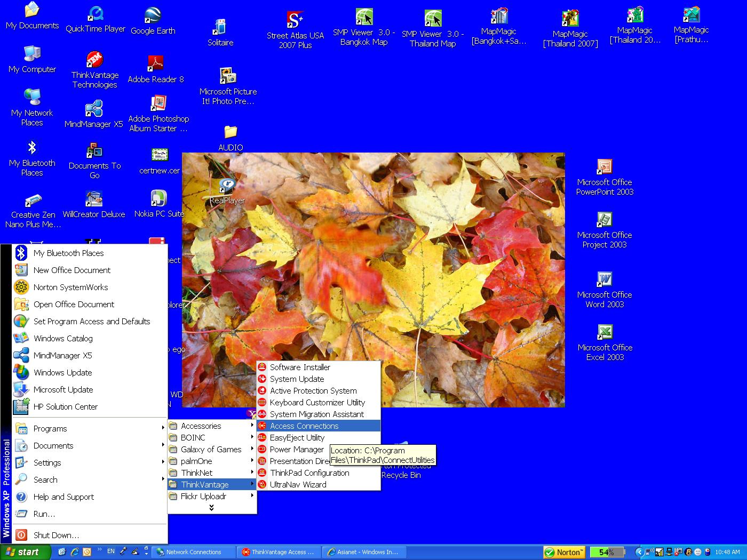Open Street Atlas USA 2007 Plus icon
Viewport: 747px width, 560px height.
(x=295, y=29)
